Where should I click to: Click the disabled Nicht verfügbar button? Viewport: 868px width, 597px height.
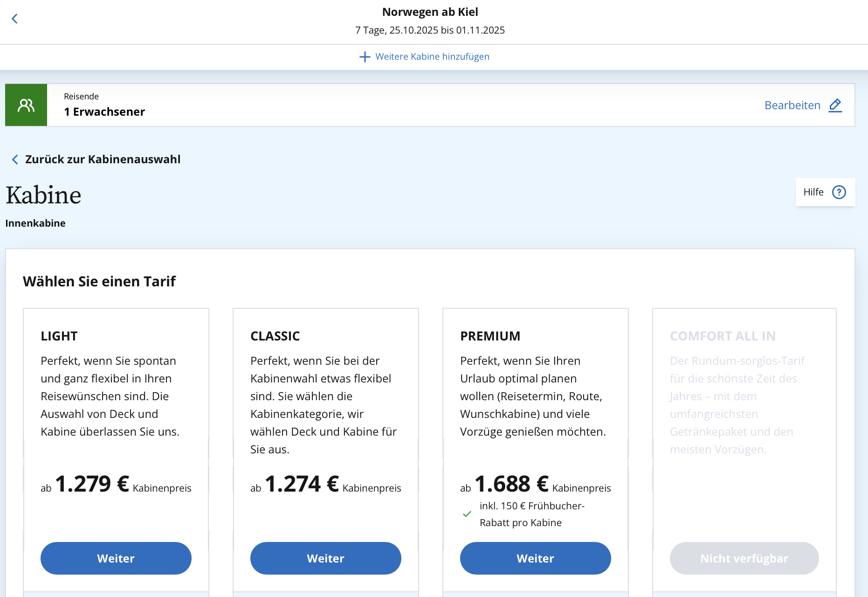tap(744, 558)
